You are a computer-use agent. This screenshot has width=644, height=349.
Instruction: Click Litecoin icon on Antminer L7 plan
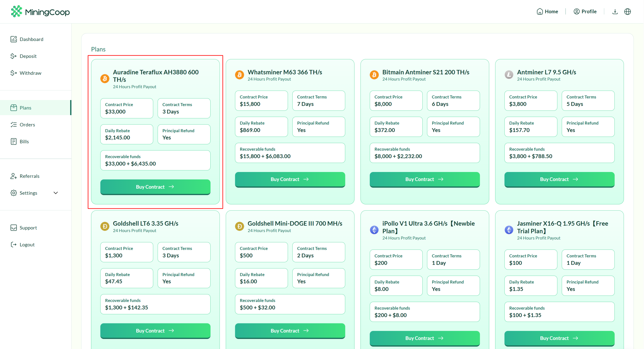tap(509, 75)
